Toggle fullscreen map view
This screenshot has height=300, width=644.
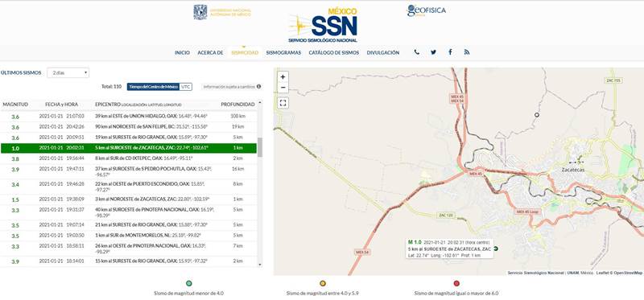[x=283, y=103]
